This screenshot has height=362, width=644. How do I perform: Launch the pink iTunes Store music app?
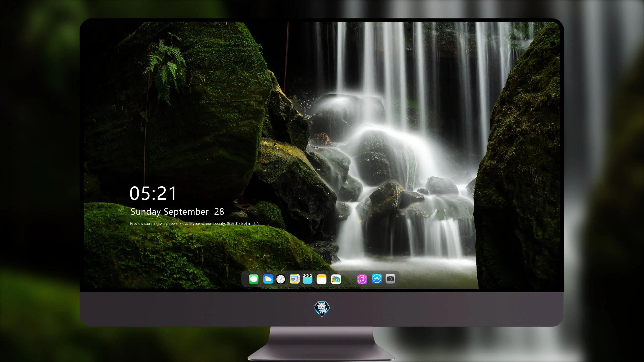coord(362,279)
